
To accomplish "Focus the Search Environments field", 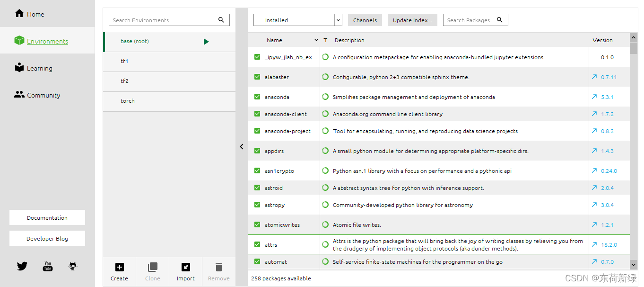I will point(169,20).
